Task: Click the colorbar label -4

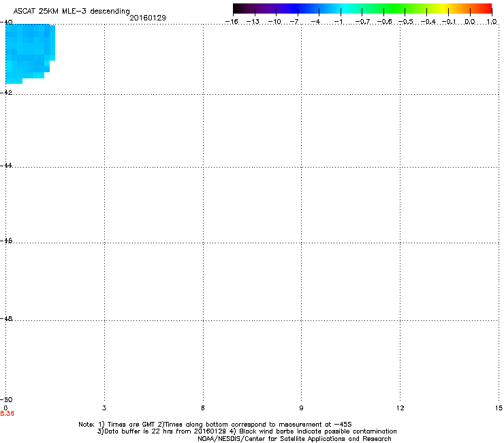Action: coord(315,22)
